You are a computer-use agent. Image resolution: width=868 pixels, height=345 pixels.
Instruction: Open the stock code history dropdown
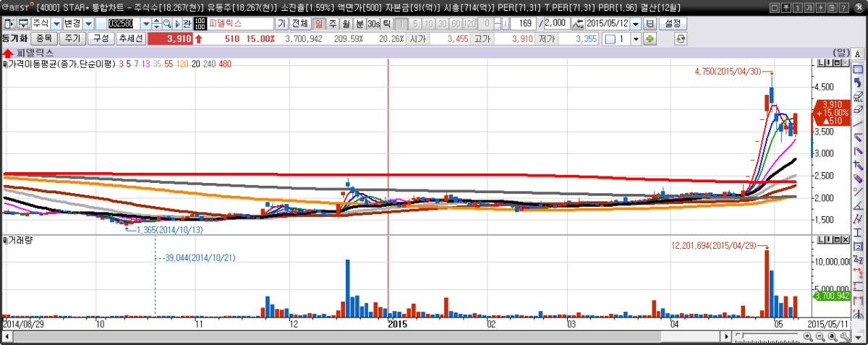click(146, 24)
